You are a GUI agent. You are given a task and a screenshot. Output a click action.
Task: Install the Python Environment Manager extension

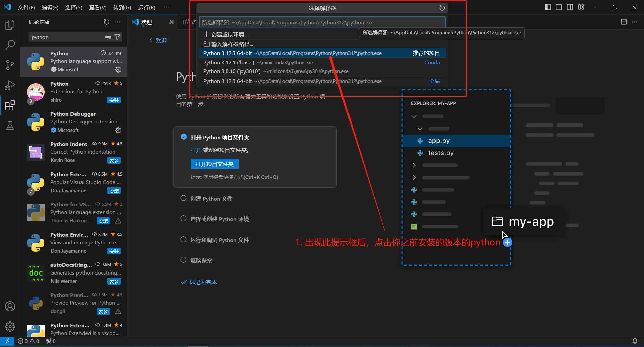pyautogui.click(x=114, y=251)
